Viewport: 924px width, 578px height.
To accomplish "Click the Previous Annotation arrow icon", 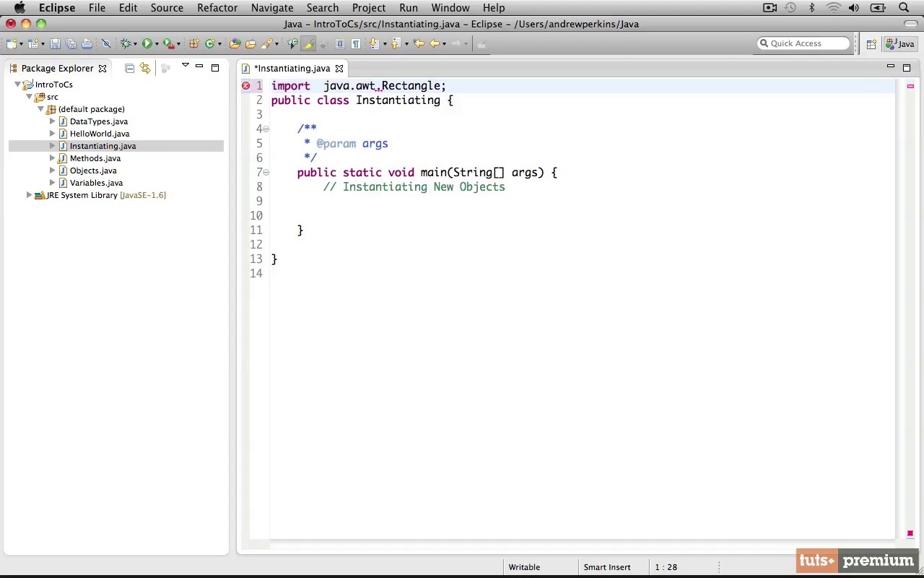I will point(396,44).
